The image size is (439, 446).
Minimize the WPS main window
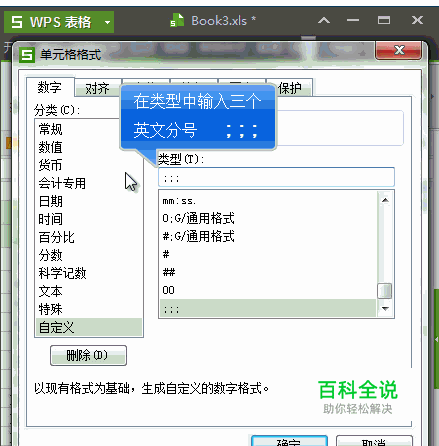click(353, 21)
